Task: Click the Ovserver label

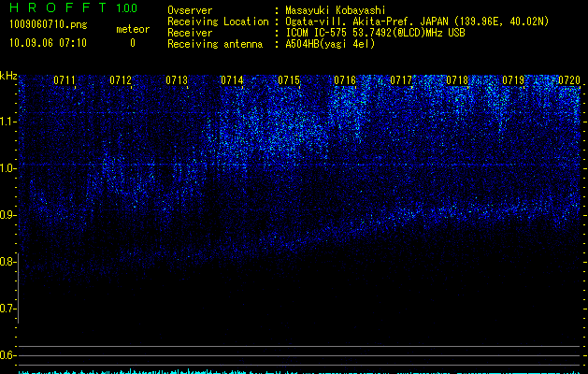Action: click(x=190, y=10)
